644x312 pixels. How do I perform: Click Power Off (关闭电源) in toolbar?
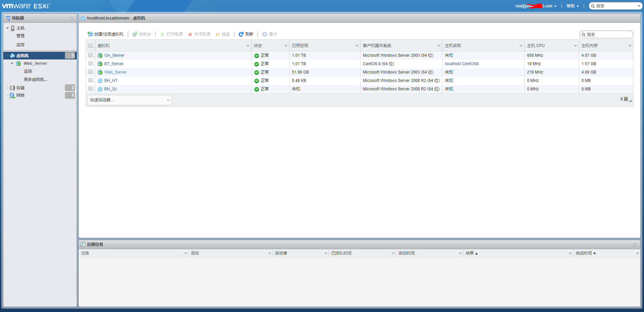pos(199,34)
